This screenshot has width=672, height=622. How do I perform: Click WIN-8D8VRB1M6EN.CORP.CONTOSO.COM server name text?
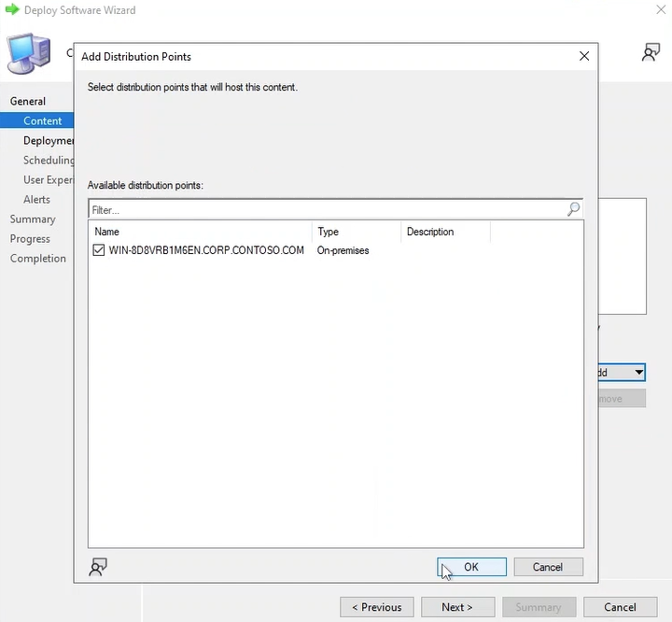tap(206, 250)
